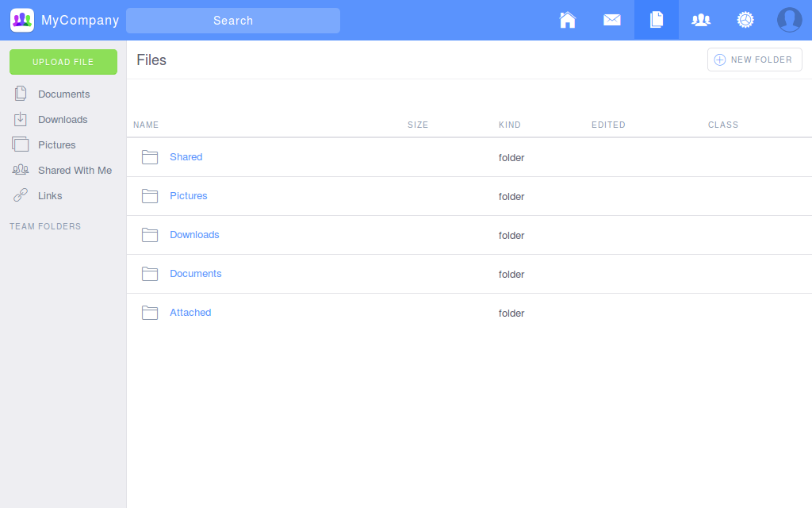The width and height of the screenshot is (812, 508).
Task: Sort by the EDITED column header
Action: (x=608, y=125)
